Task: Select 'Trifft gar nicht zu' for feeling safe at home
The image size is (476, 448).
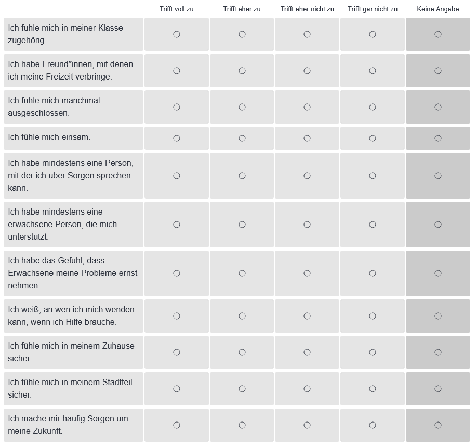Action: 373,352
